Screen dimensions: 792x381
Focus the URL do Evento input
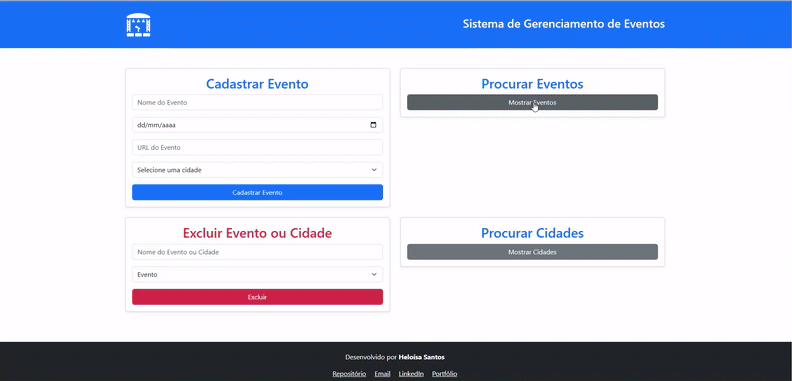pyautogui.click(x=257, y=148)
